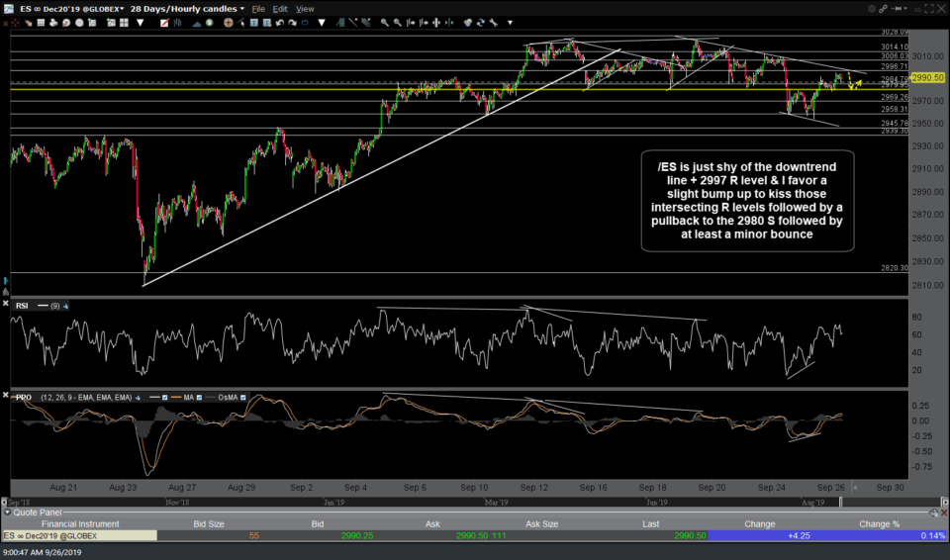Close the PPO indicator panel
950x560 pixels.
click(6, 395)
